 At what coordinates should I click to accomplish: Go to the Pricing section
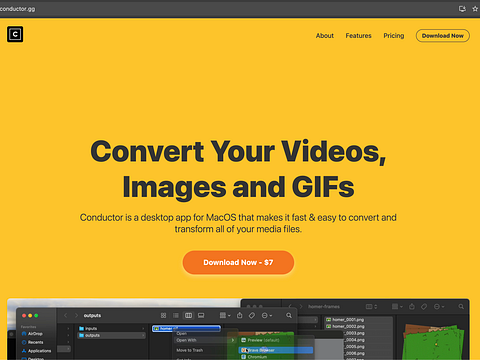coord(394,36)
